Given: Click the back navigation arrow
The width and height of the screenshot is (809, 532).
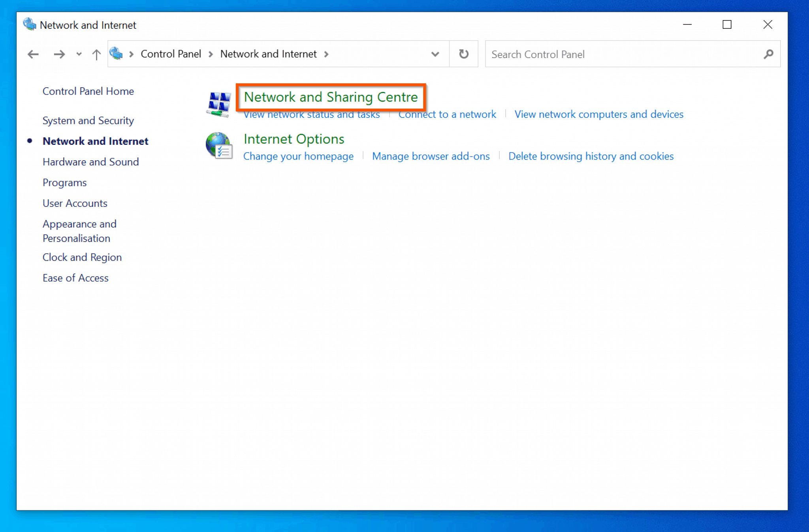Looking at the screenshot, I should coord(33,54).
